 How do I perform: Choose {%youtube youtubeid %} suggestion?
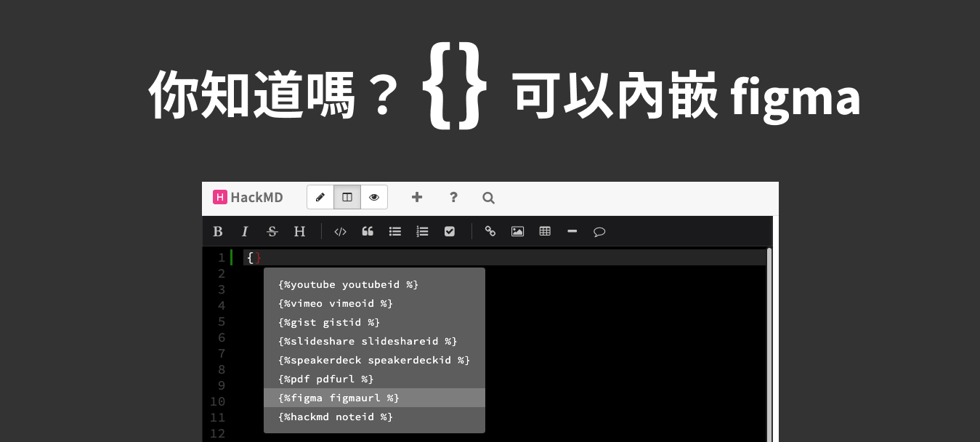click(x=374, y=284)
